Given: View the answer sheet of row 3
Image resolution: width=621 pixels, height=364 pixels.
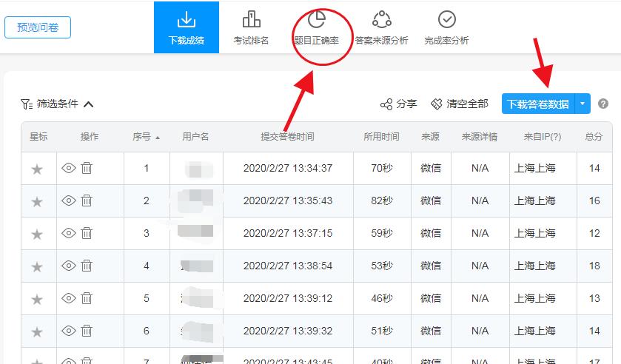Looking at the screenshot, I should [x=69, y=233].
